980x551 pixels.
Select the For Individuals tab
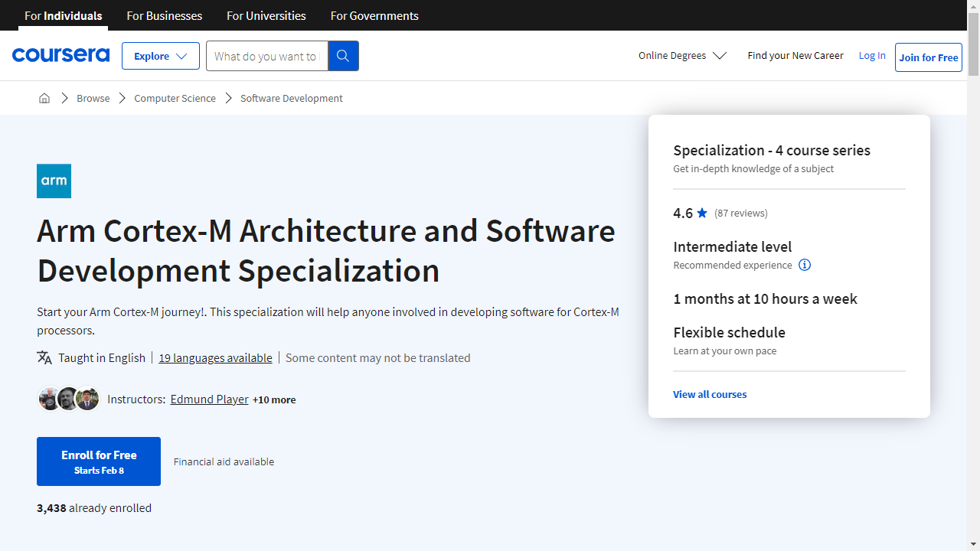(x=64, y=15)
